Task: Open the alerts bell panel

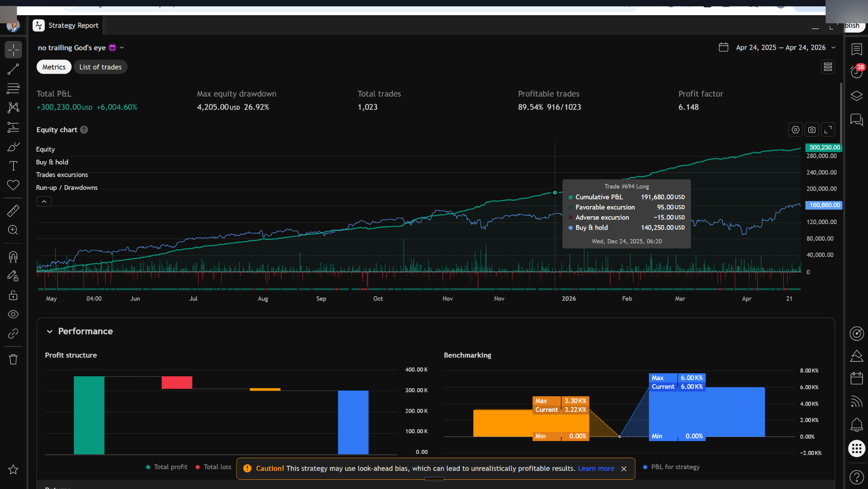Action: tap(857, 424)
